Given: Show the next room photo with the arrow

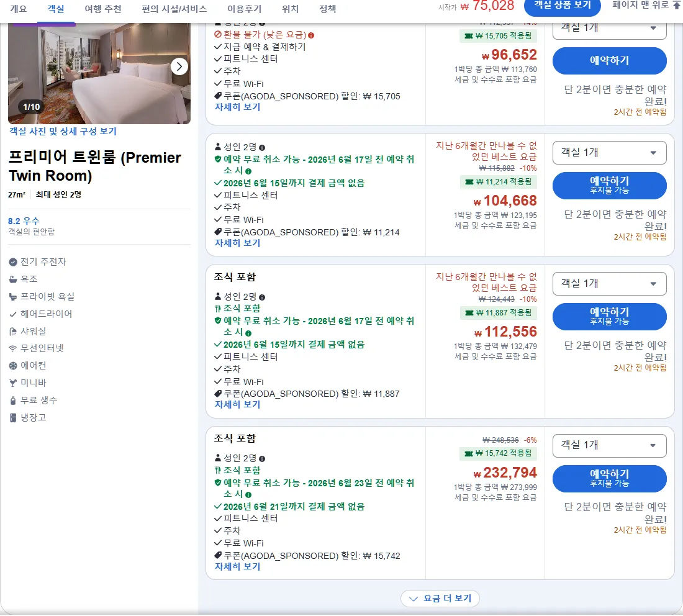Looking at the screenshot, I should click(x=179, y=66).
